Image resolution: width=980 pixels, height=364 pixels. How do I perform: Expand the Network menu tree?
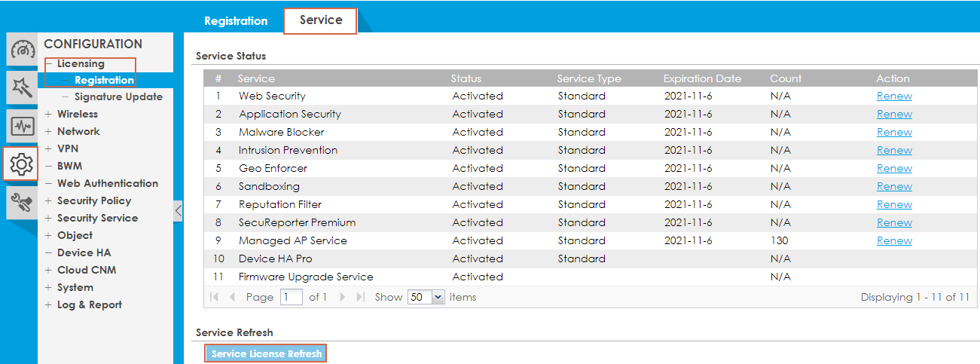(x=49, y=132)
